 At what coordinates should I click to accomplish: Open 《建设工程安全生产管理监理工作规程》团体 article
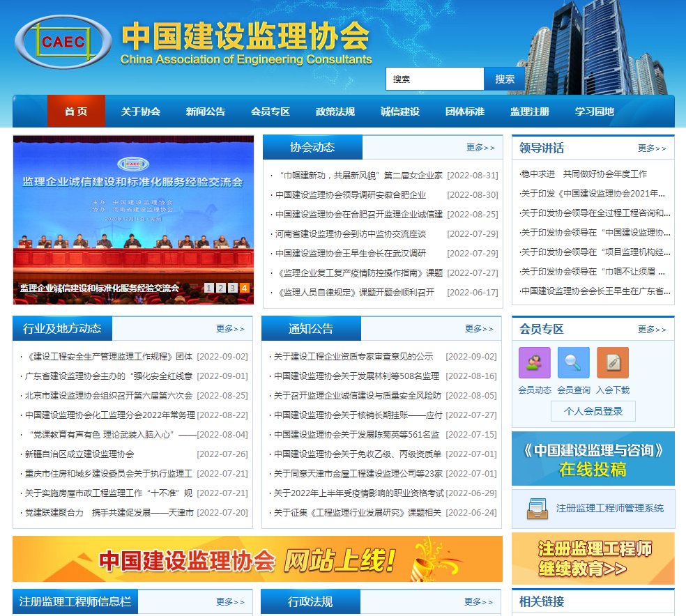pos(109,357)
